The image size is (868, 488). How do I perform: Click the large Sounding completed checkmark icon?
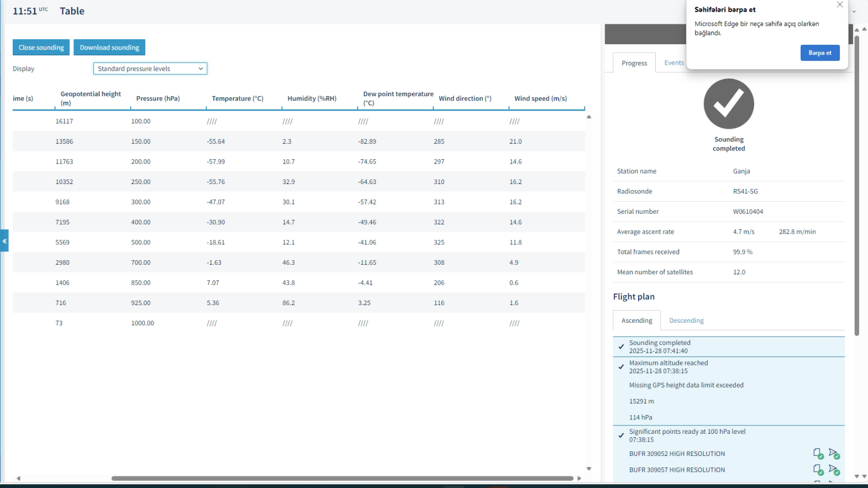[729, 104]
